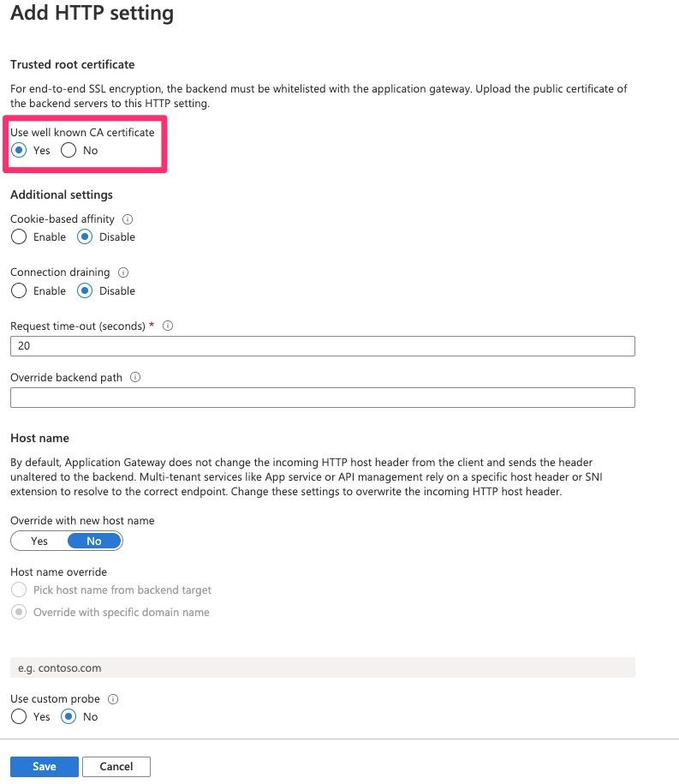The width and height of the screenshot is (679, 784).
Task: Show the Connection draining info tooltip icon
Action: point(123,272)
